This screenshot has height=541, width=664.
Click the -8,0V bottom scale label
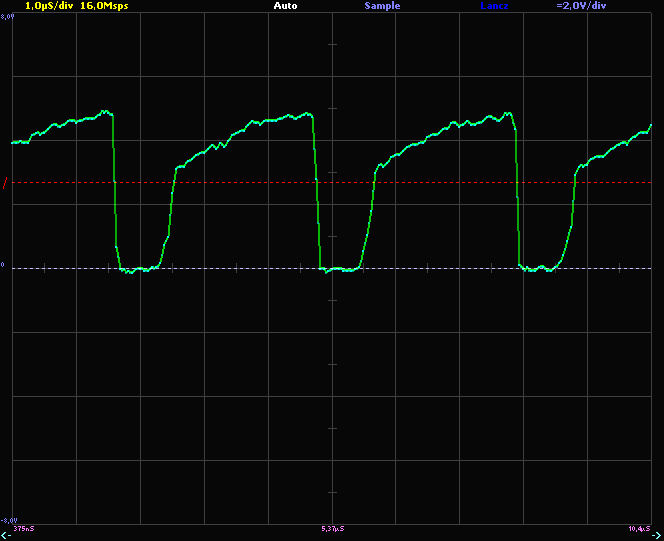click(x=9, y=519)
